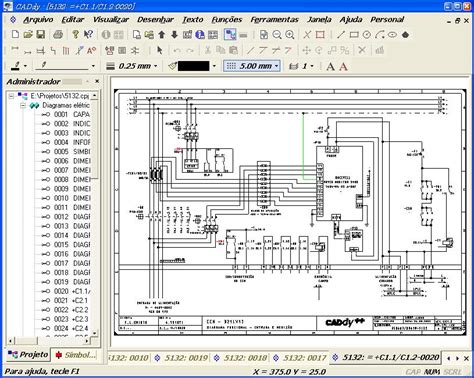Image resolution: width=474 pixels, height=378 pixels.
Task: Select page 0005 SIMBI in project tree
Action: tap(65, 152)
